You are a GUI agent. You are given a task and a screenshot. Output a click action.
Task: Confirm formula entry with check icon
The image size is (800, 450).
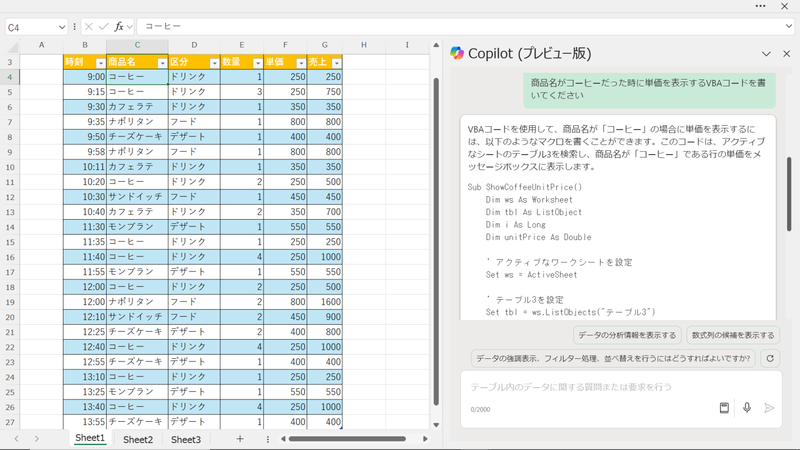[104, 27]
